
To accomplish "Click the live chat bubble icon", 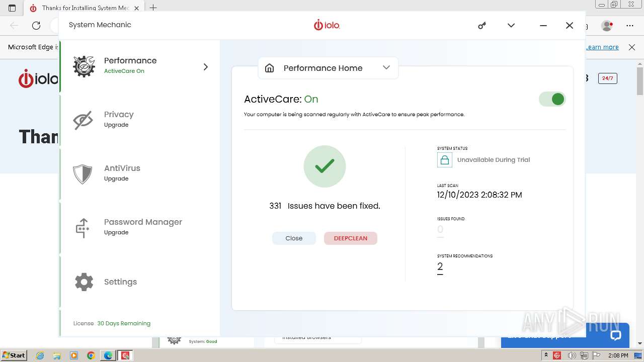I will pos(616,335).
